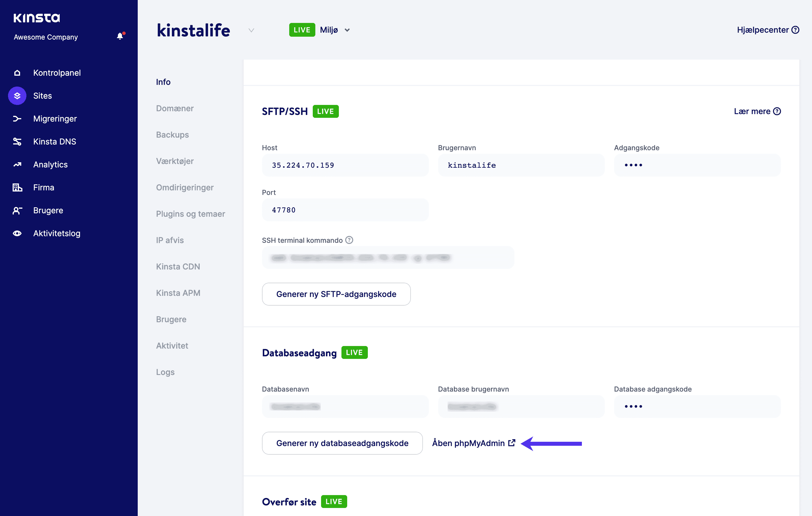Switch to the Kinsta APM tab
812x516 pixels.
(178, 293)
